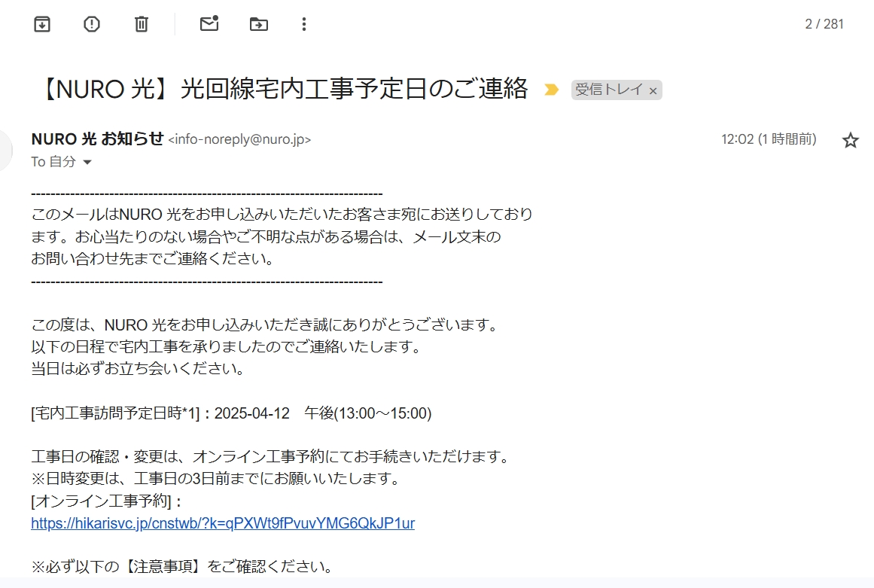Viewport: 874px width, 588px height.
Task: Report this message as spam
Action: (x=92, y=24)
